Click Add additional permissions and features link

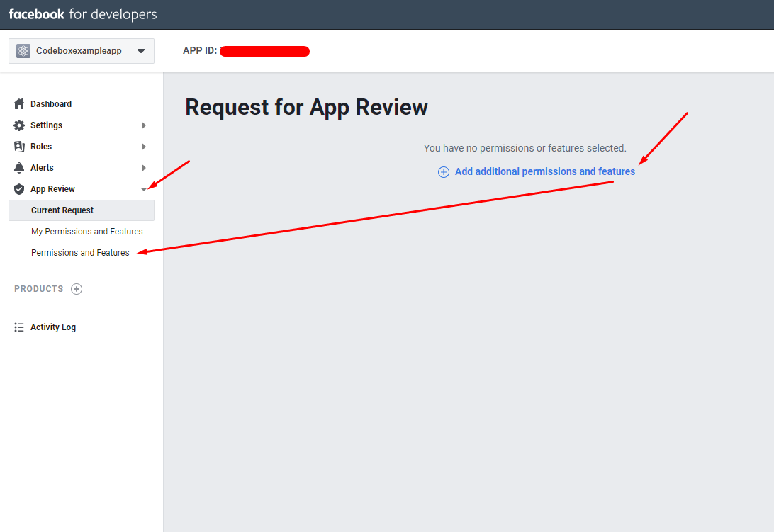pos(545,171)
